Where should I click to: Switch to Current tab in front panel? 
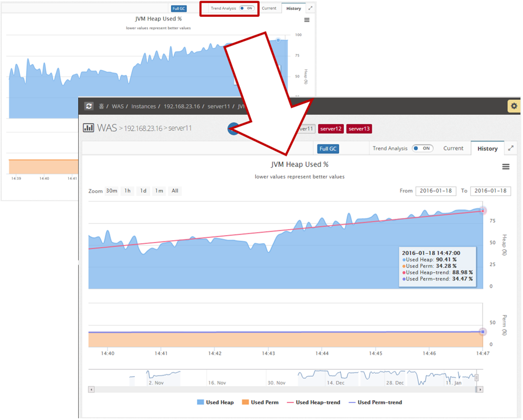click(453, 148)
